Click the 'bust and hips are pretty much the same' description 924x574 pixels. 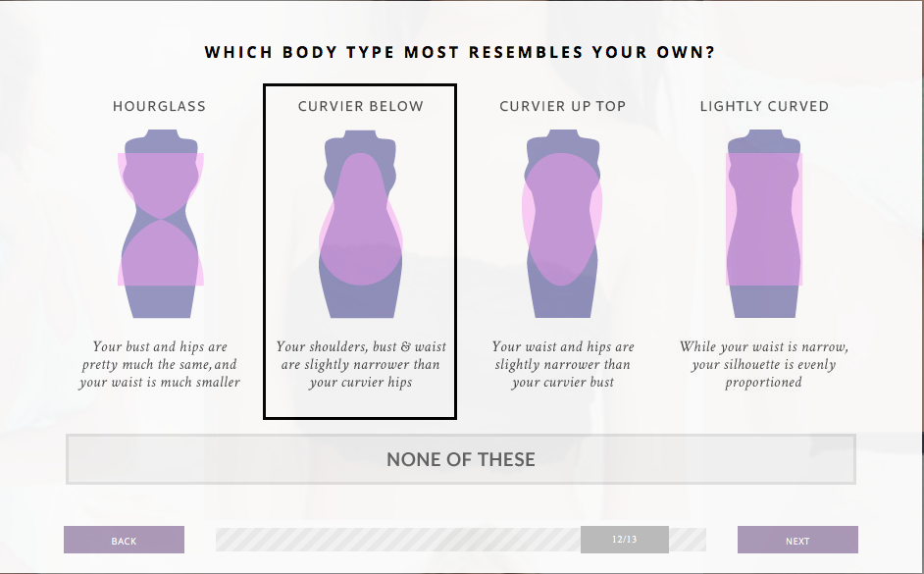[160, 364]
